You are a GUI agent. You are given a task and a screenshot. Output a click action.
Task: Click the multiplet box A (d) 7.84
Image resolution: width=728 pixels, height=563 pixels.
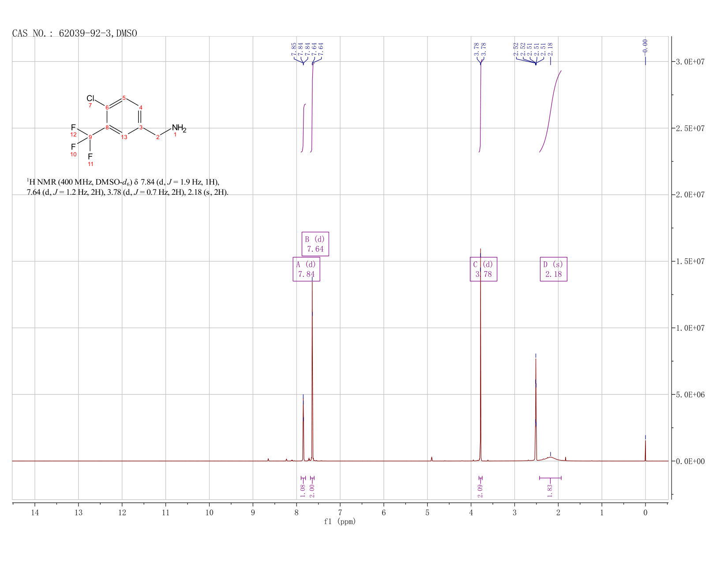pos(306,269)
